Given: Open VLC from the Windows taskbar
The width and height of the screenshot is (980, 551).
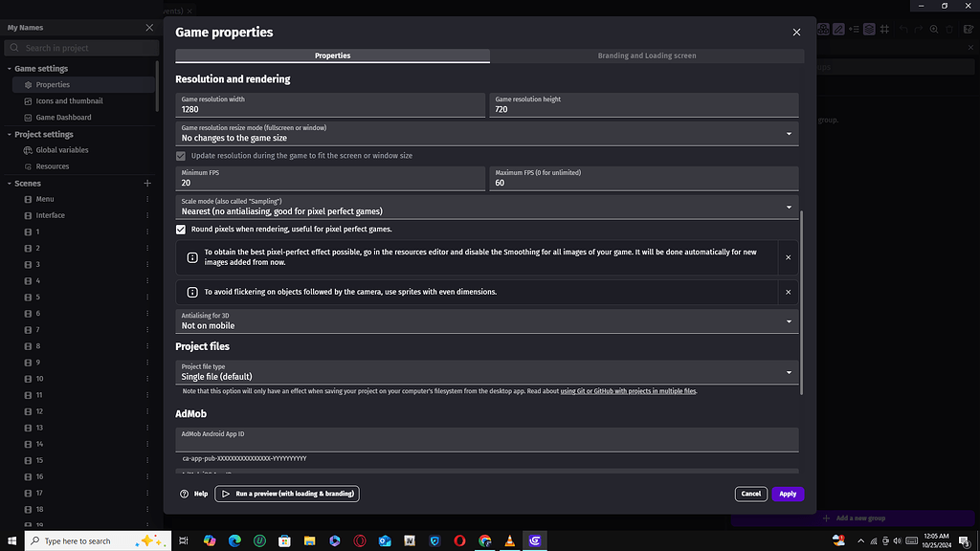Looking at the screenshot, I should tap(509, 540).
